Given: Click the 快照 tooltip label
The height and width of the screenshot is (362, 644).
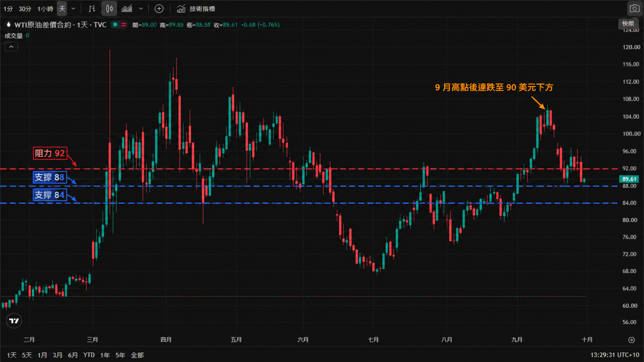Looking at the screenshot, I should pos(628,24).
